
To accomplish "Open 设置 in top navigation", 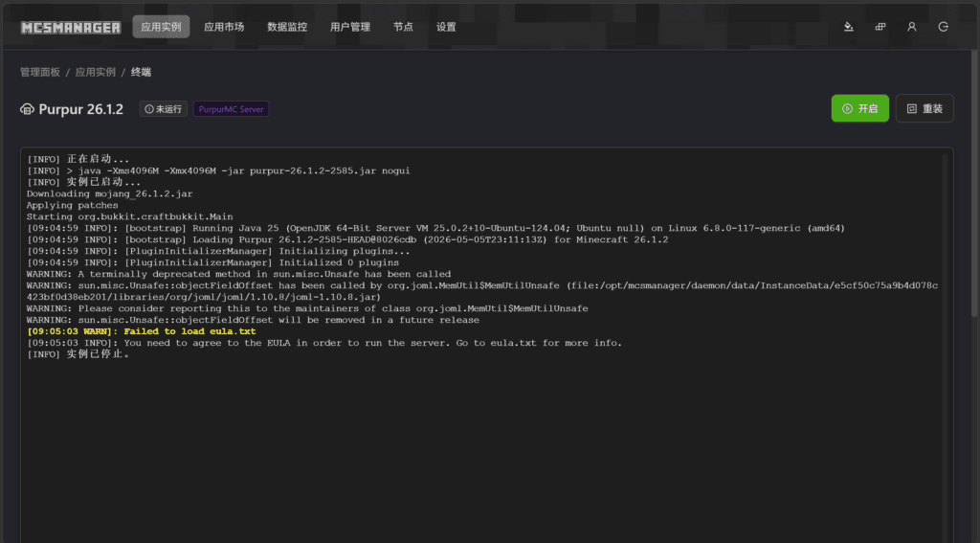I will pos(446,27).
